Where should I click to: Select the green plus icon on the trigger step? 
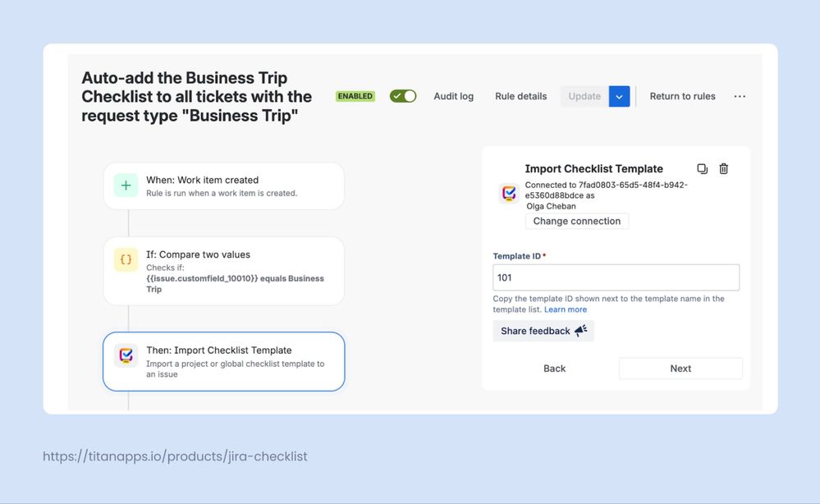click(125, 186)
